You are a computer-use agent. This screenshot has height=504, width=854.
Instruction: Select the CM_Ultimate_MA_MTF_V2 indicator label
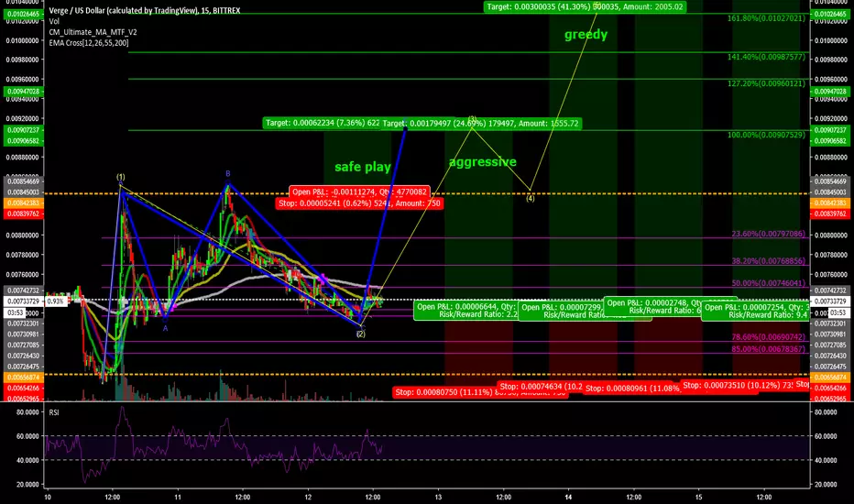pyautogui.click(x=93, y=32)
